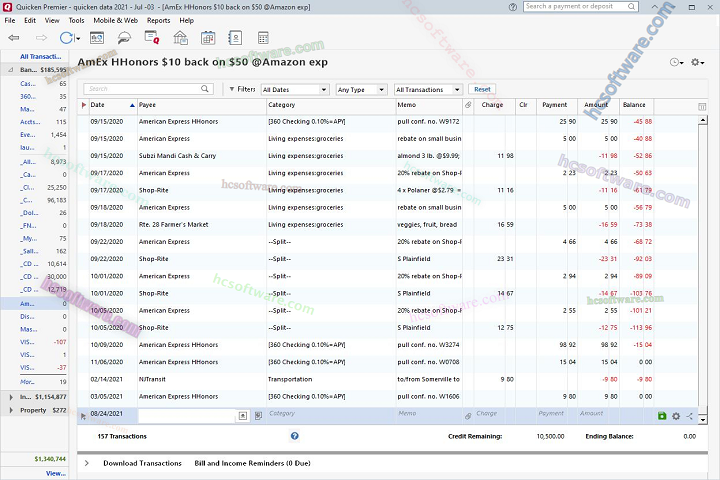Click the attachment paperclip column header

point(468,105)
